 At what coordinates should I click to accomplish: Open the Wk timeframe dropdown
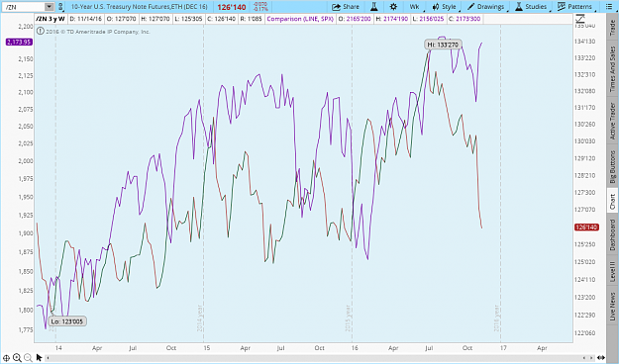(x=415, y=7)
